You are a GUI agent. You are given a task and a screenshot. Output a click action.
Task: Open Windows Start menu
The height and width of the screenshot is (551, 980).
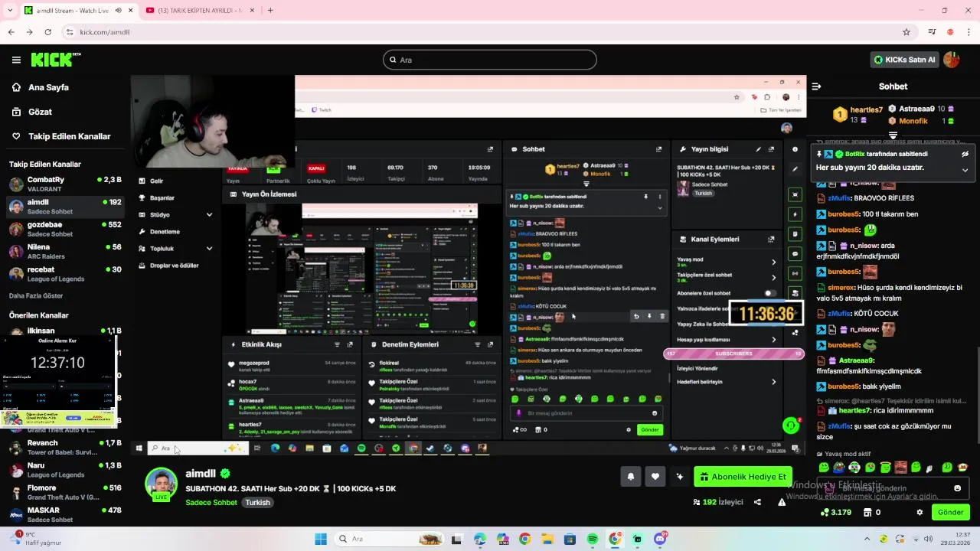coord(321,539)
